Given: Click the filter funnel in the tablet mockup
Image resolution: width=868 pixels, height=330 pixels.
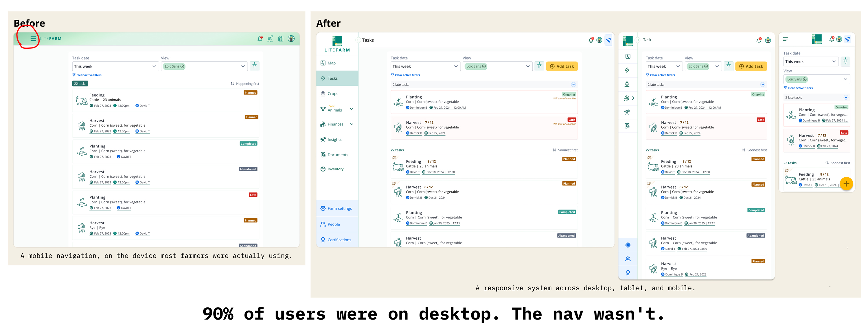Looking at the screenshot, I should 728,66.
